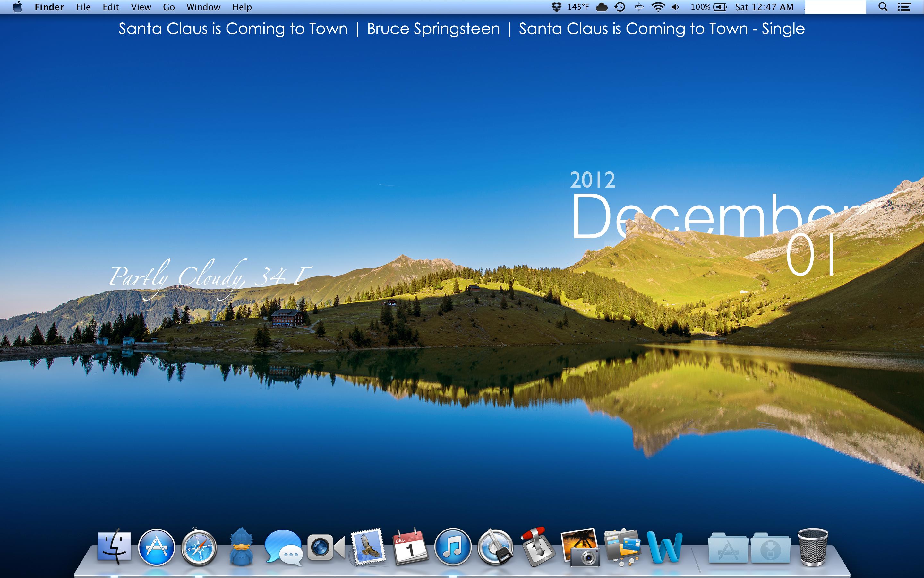The height and width of the screenshot is (578, 924).
Task: Open Notification Center list icon
Action: [x=904, y=7]
